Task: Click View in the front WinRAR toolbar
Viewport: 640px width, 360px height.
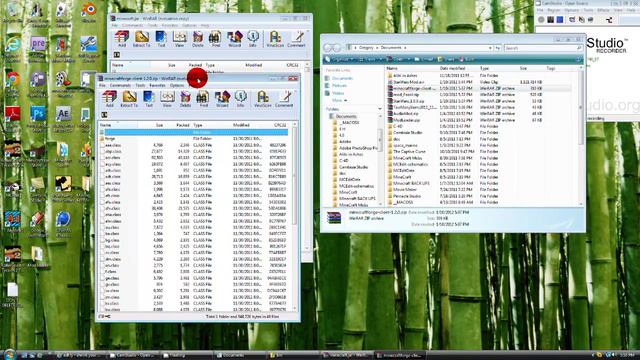Action: tap(167, 99)
